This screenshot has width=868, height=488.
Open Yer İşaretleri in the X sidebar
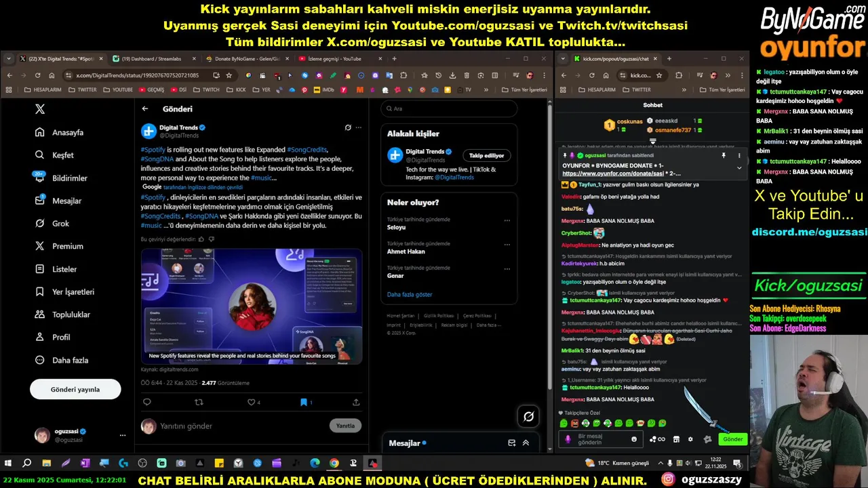coord(64,291)
